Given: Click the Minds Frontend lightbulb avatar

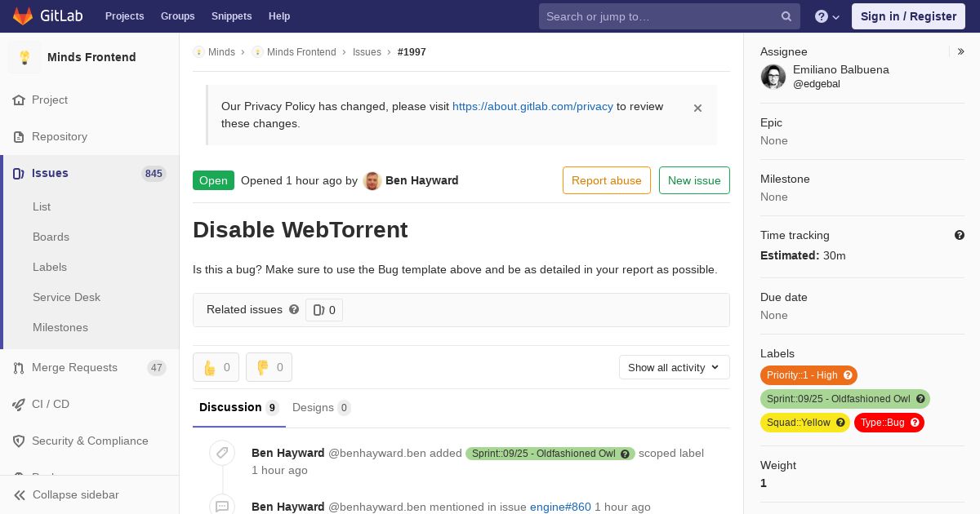Looking at the screenshot, I should click(x=24, y=57).
